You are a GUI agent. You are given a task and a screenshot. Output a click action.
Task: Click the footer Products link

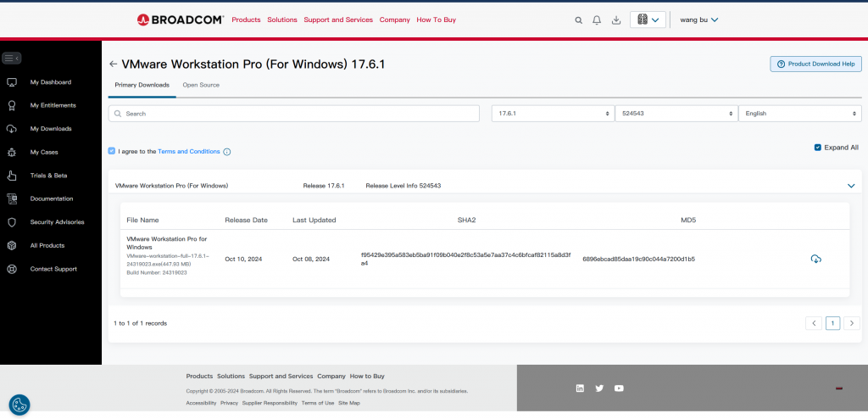tap(199, 377)
